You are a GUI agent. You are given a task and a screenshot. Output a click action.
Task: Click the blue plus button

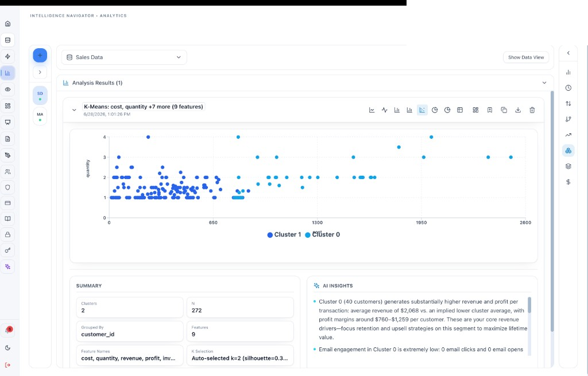click(x=40, y=56)
